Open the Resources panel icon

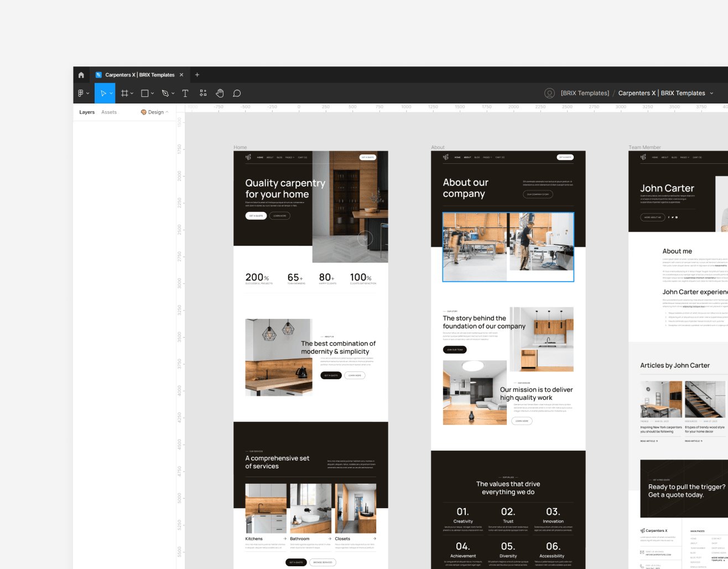coord(202,93)
